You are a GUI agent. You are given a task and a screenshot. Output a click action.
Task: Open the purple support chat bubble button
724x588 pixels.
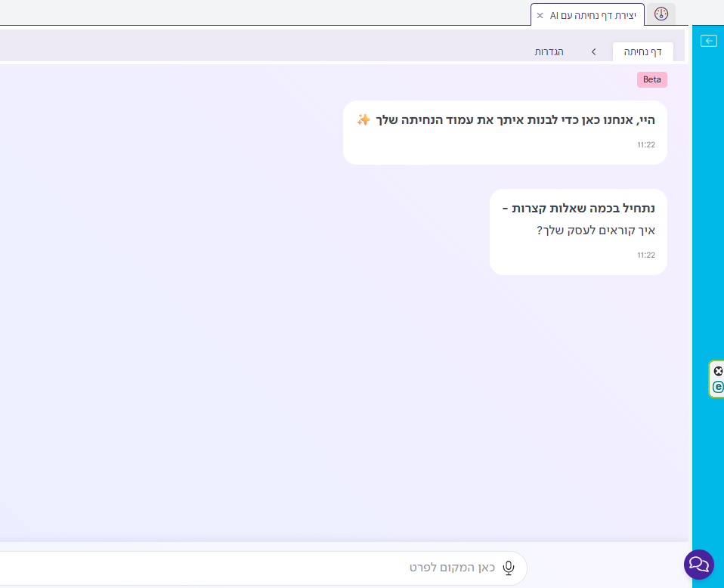click(x=699, y=565)
